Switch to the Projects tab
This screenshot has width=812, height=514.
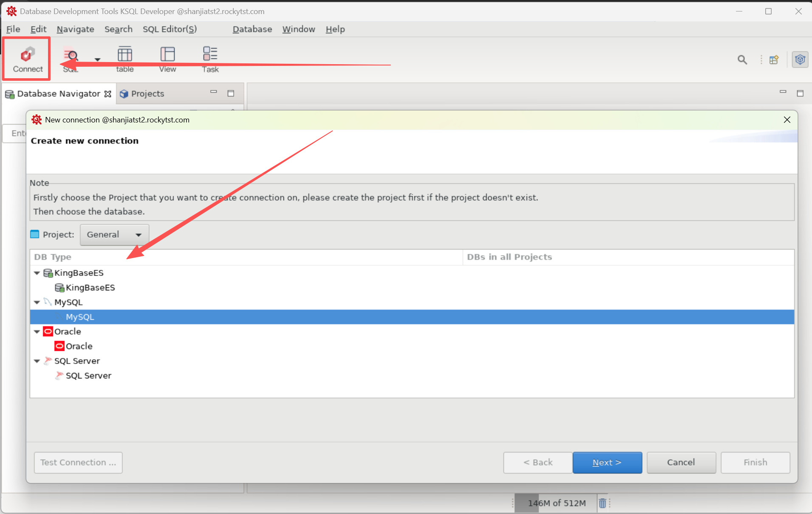142,94
